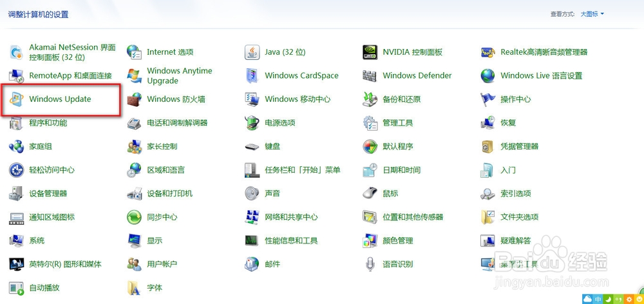Click the 通知区域图标 link
The image size is (644, 304).
(x=52, y=217)
